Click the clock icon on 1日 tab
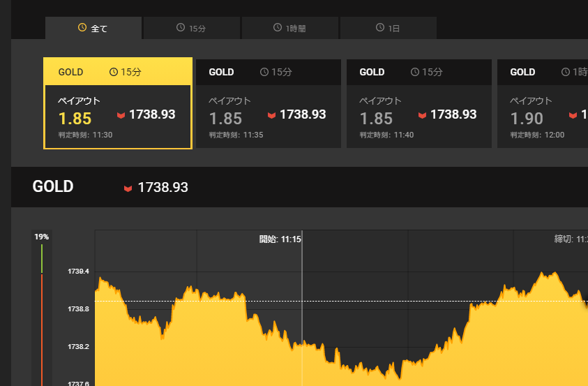The height and width of the screenshot is (386, 588). pos(380,28)
